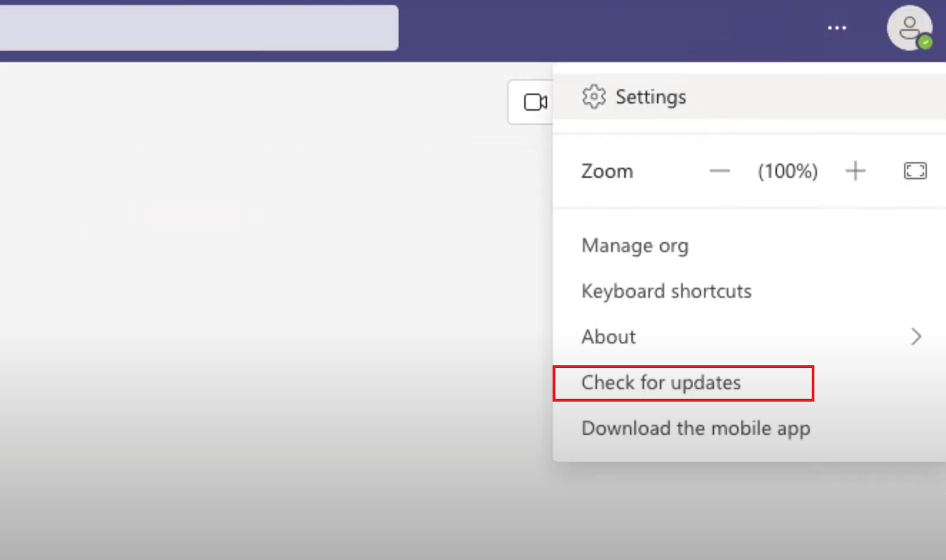Image resolution: width=946 pixels, height=560 pixels.
Task: Decrease zoom with the minus button
Action: click(x=720, y=171)
